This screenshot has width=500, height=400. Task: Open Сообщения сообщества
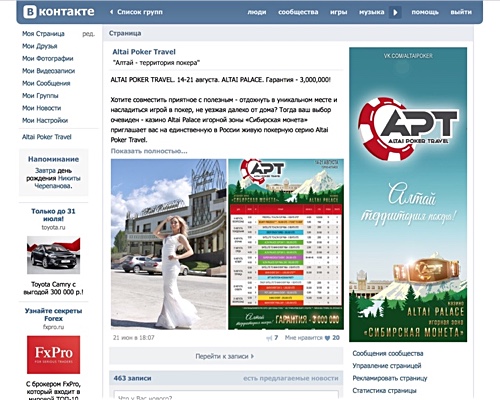[388, 353]
